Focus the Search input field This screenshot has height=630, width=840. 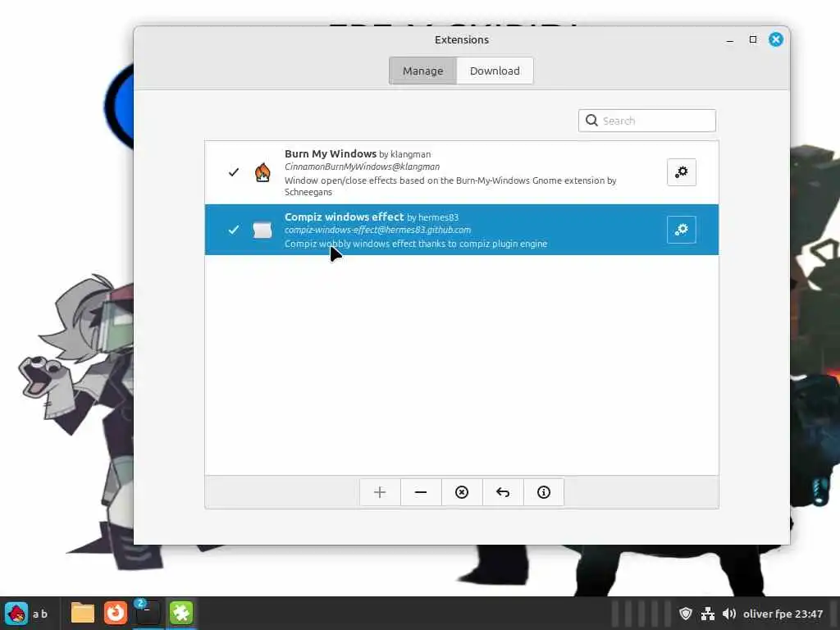tap(647, 121)
